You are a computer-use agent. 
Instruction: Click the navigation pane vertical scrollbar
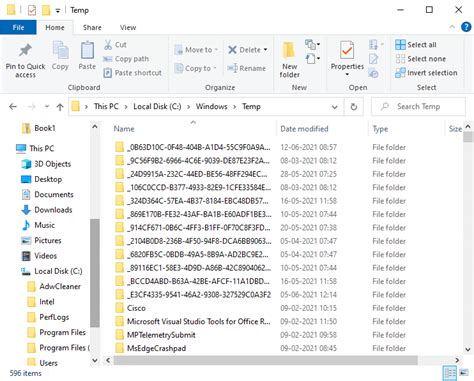(x=95, y=273)
